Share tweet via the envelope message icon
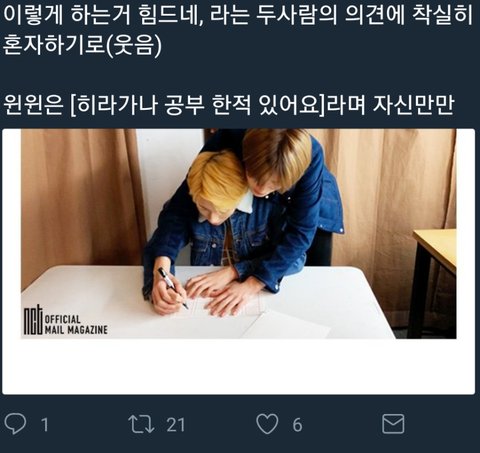 coord(393,424)
